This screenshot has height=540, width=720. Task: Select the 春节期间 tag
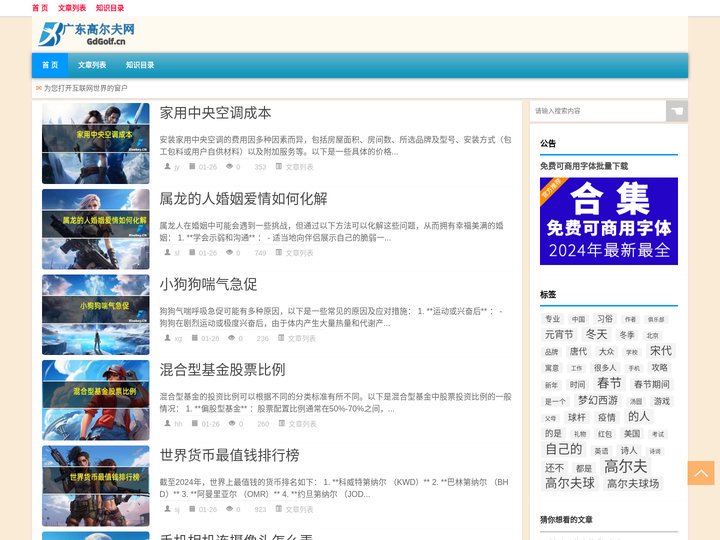click(651, 384)
